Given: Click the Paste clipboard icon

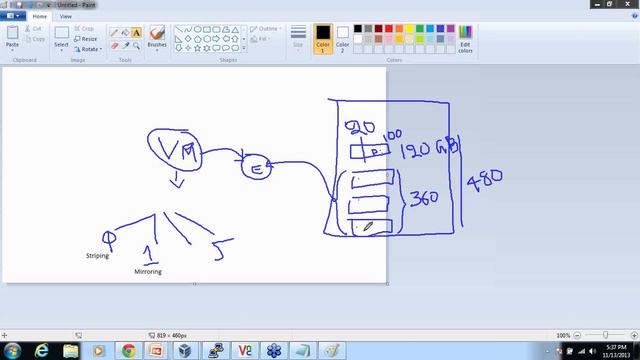Looking at the screenshot, I should coord(12,33).
